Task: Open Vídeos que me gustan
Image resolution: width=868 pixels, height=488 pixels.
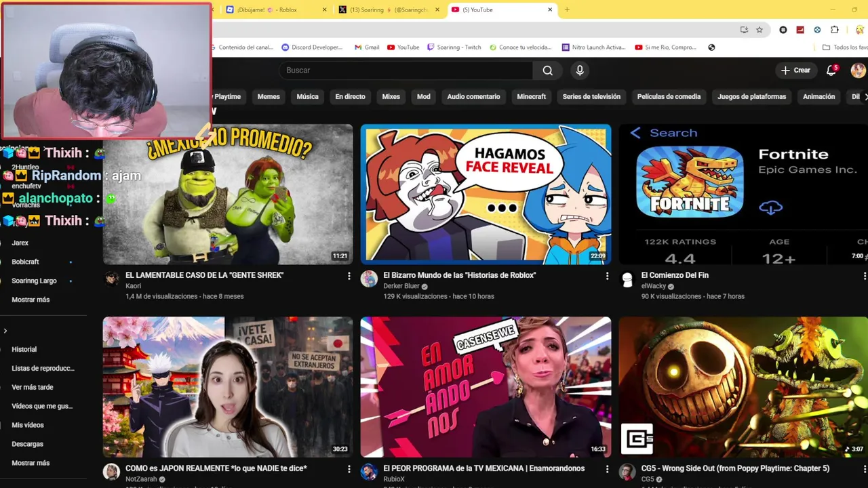Action: (x=41, y=406)
